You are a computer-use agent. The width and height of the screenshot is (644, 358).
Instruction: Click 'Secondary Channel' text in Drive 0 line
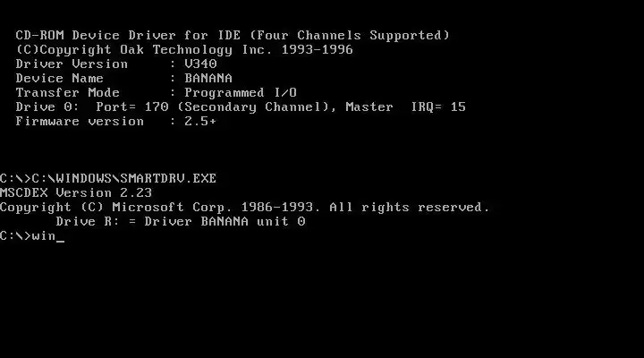click(x=257, y=107)
